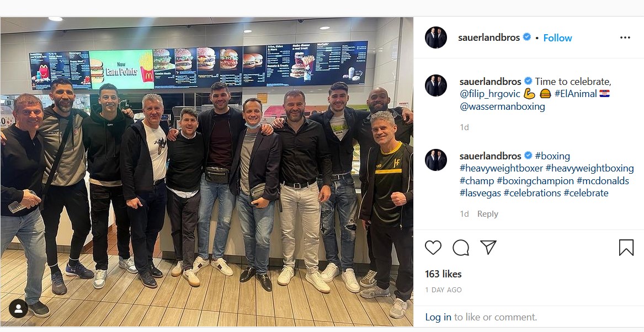The image size is (644, 332).
Task: Open the group photo in McDonald's
Action: coord(206,172)
